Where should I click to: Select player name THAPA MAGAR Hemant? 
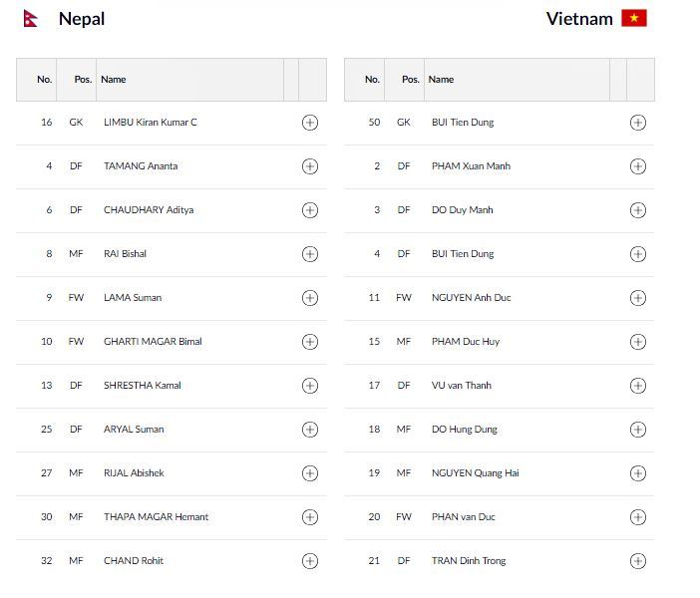click(156, 517)
